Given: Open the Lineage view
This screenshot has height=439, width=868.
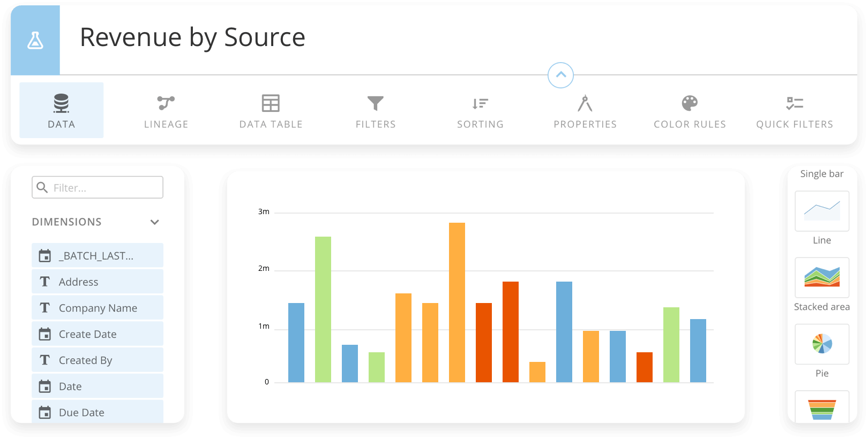Looking at the screenshot, I should (166, 110).
